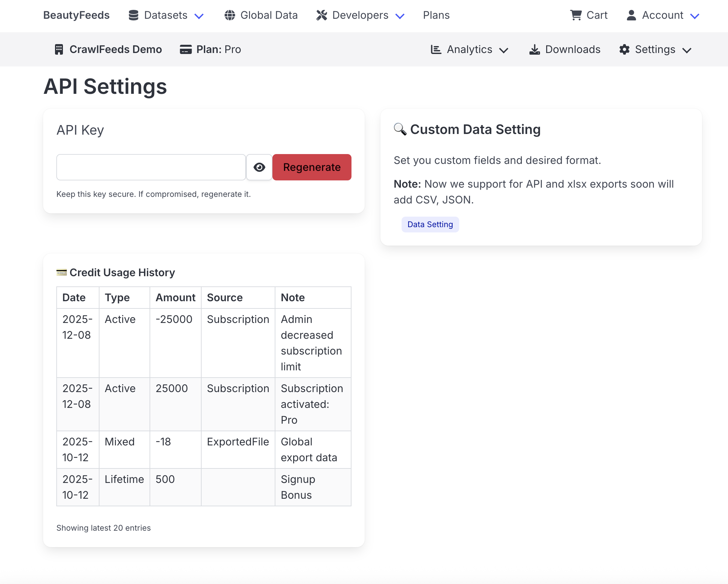728x584 pixels.
Task: Click the Downloads icon
Action: coord(535,49)
